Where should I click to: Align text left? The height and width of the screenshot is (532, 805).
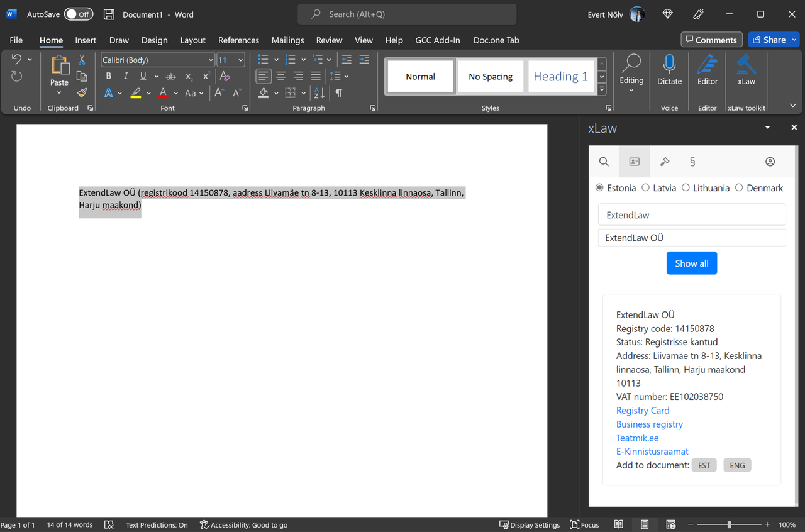tap(264, 76)
